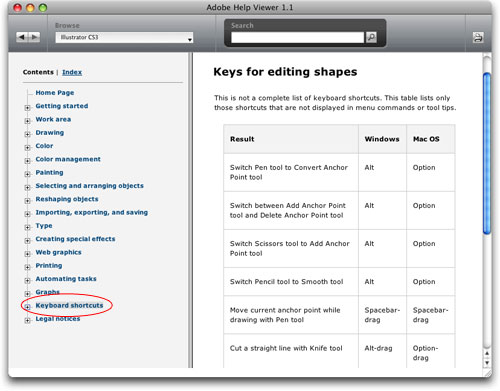This screenshot has height=391, width=500.
Task: Click the print icon
Action: point(478,37)
